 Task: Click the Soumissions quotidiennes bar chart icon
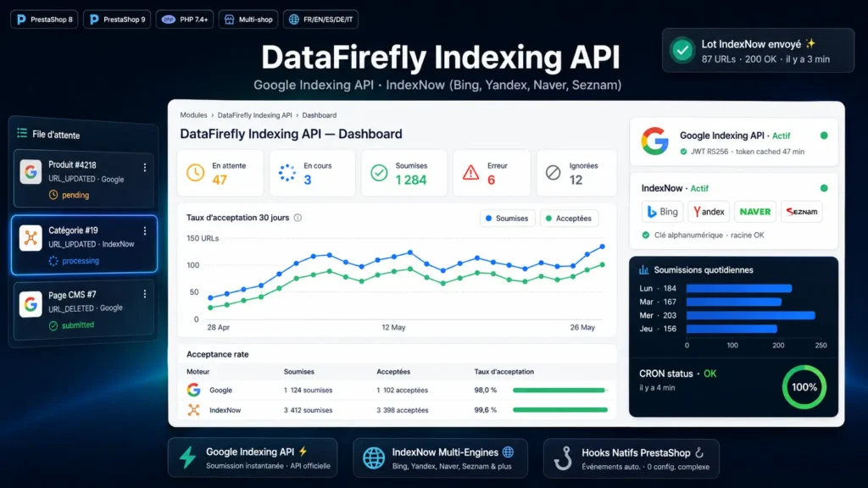(x=644, y=270)
